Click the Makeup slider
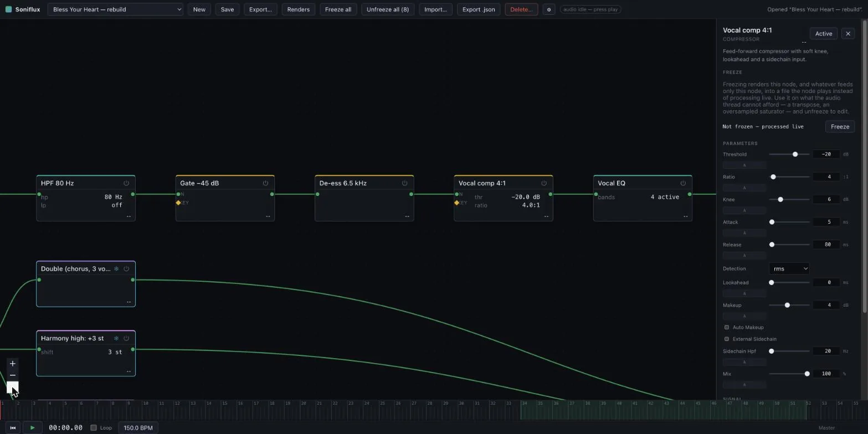Image resolution: width=868 pixels, height=434 pixels. [789, 305]
